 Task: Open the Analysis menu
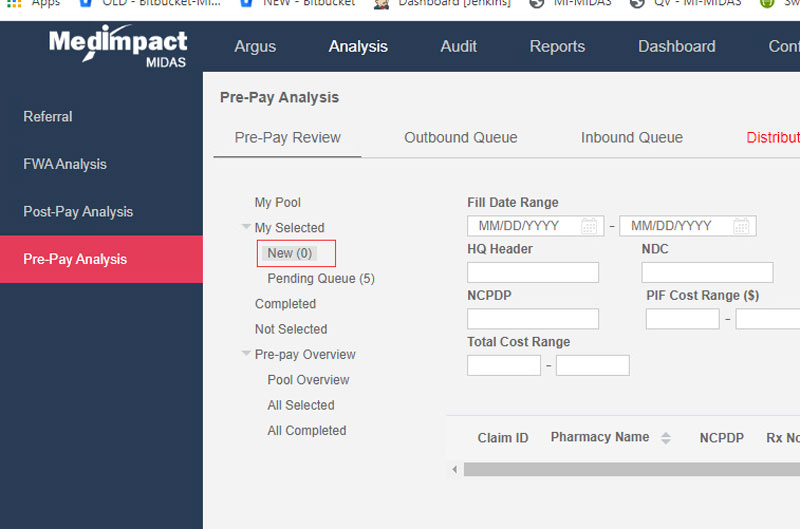coord(358,46)
